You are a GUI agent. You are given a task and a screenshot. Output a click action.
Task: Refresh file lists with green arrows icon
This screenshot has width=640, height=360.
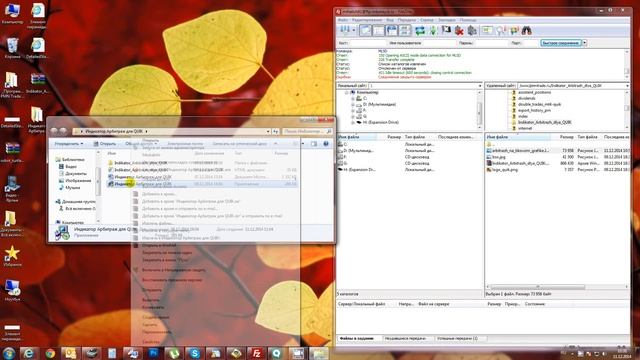coord(420,31)
